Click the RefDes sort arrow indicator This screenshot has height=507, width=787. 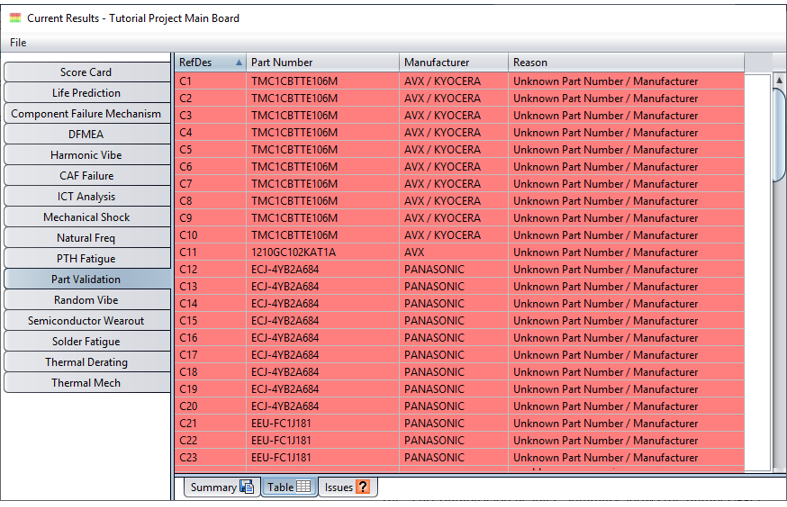239,63
